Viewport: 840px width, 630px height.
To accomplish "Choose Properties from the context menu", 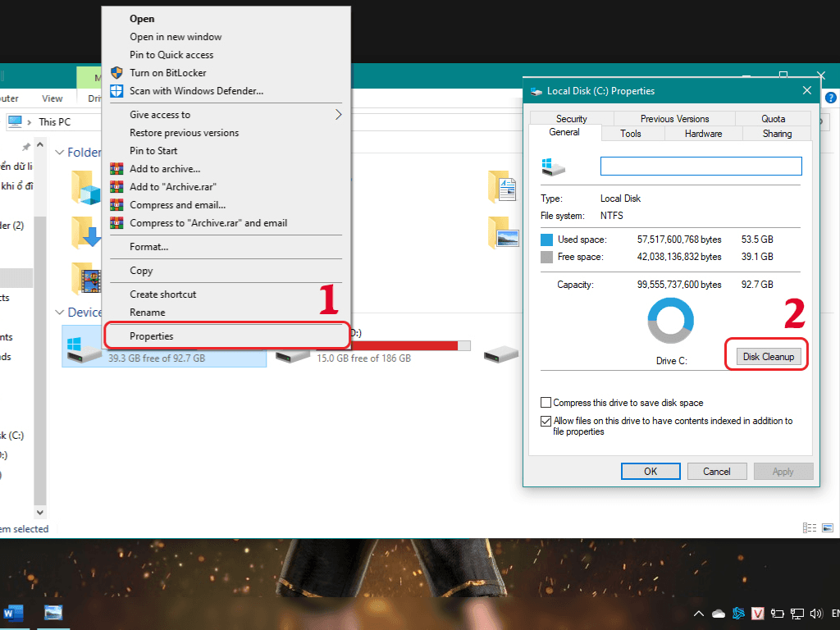I will coord(152,336).
